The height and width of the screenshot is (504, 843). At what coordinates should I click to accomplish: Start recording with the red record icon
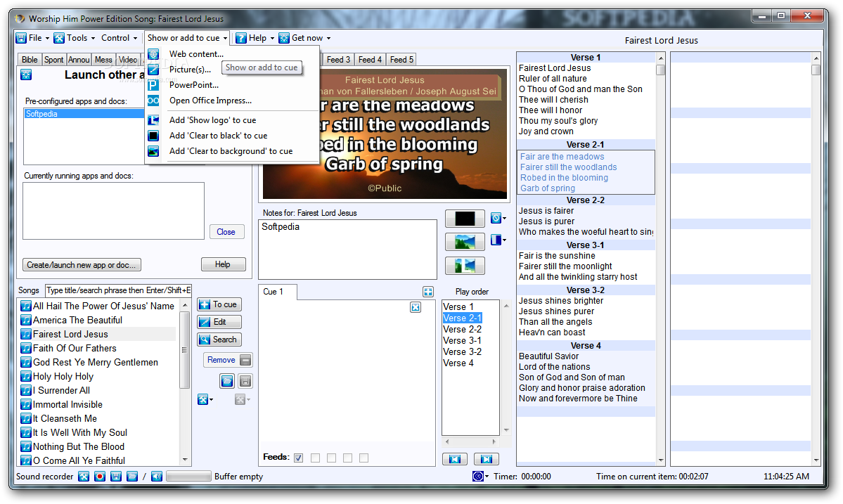coord(99,476)
